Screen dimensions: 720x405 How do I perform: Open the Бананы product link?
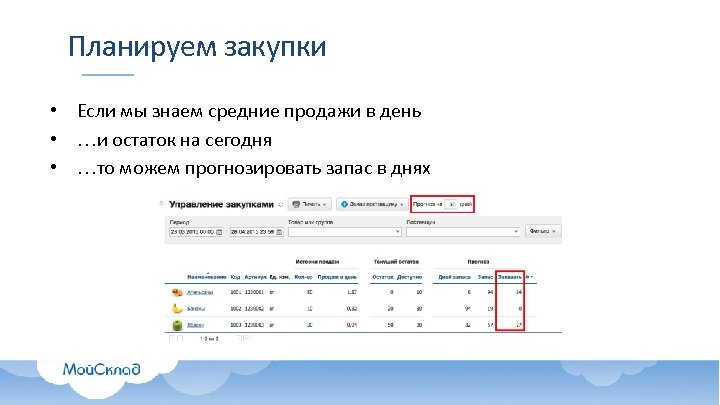tap(196, 309)
